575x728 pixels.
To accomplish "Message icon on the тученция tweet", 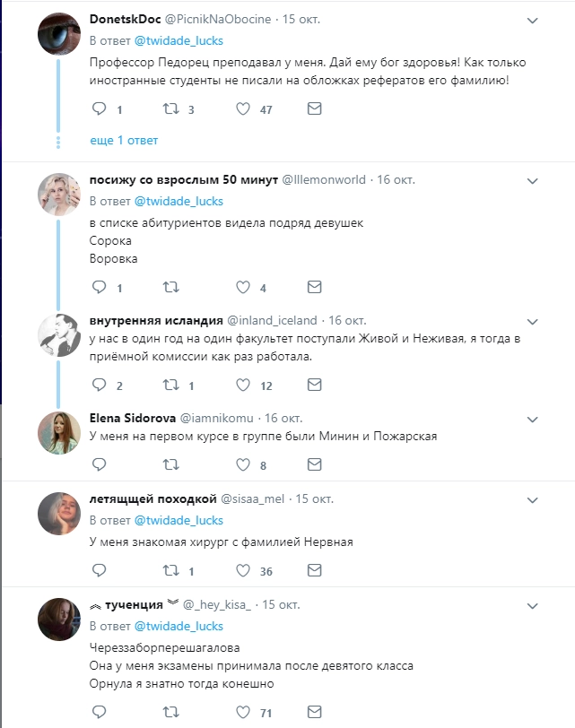I will [x=314, y=713].
